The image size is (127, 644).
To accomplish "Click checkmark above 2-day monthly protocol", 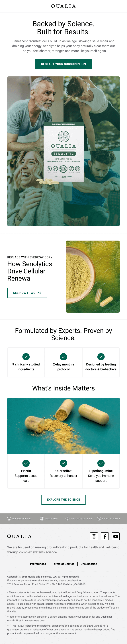I will [63, 357].
